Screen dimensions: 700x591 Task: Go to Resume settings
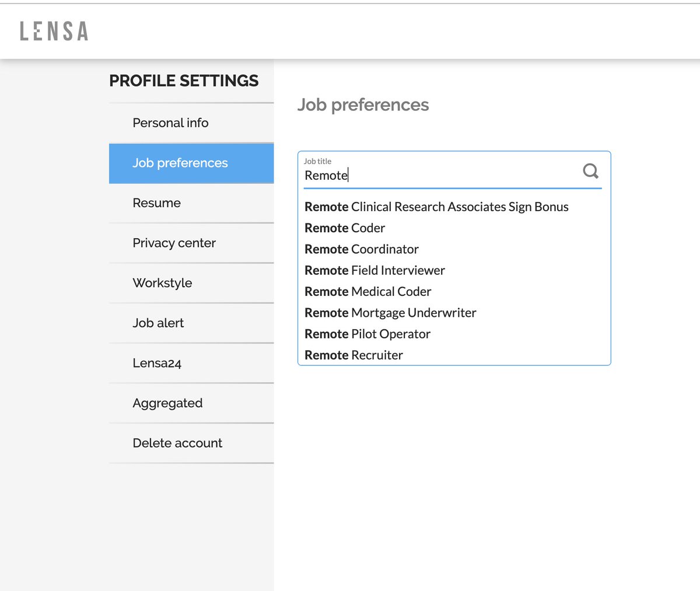(191, 203)
